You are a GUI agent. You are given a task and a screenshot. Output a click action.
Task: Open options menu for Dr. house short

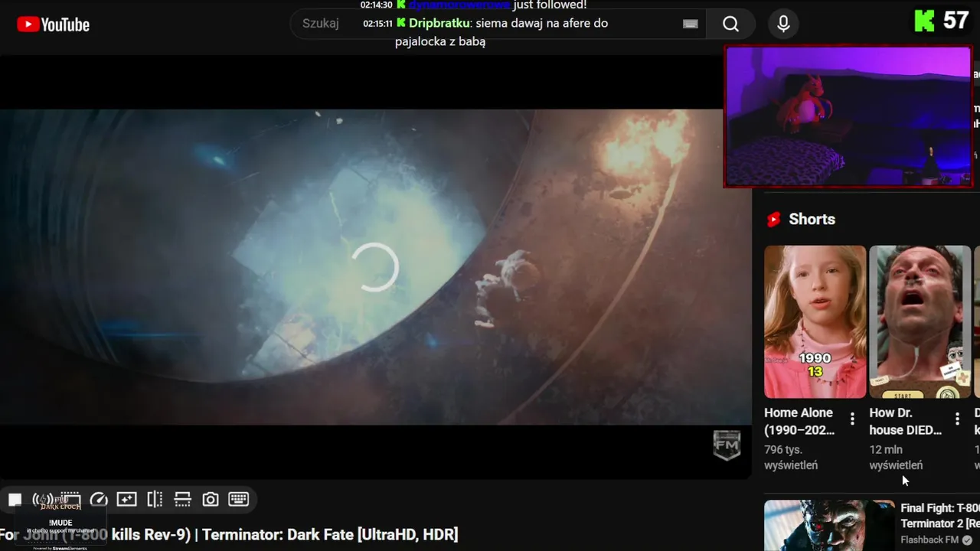957,419
